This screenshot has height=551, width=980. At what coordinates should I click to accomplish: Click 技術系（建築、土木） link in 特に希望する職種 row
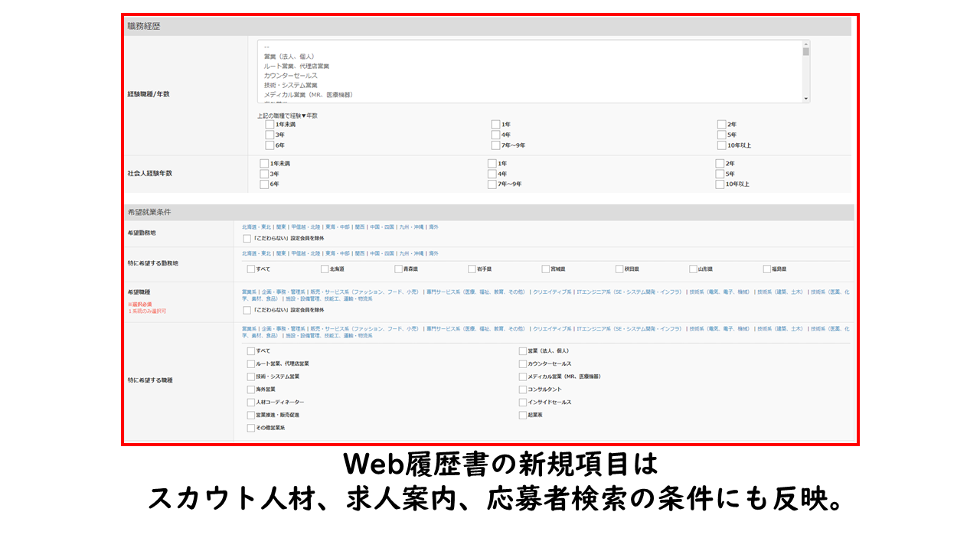pyautogui.click(x=781, y=328)
